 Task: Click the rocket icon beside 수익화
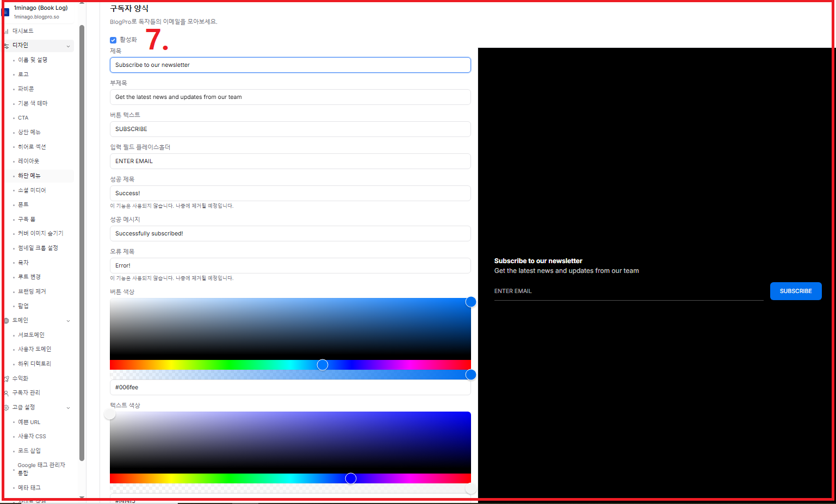click(7, 378)
